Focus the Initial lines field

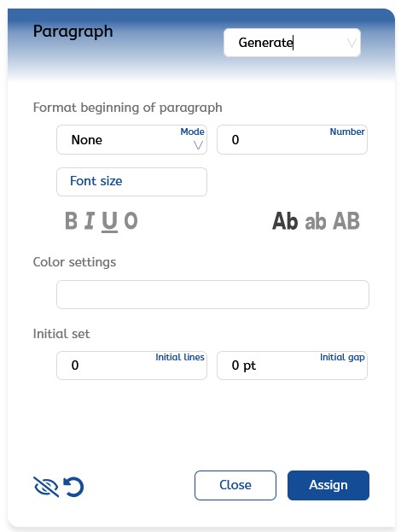click(x=132, y=365)
